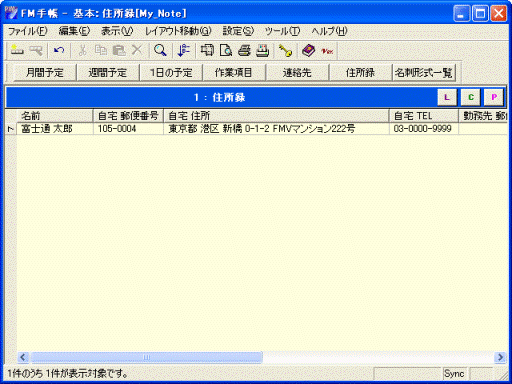
Task: Click the yellow key password icon
Action: (285, 51)
